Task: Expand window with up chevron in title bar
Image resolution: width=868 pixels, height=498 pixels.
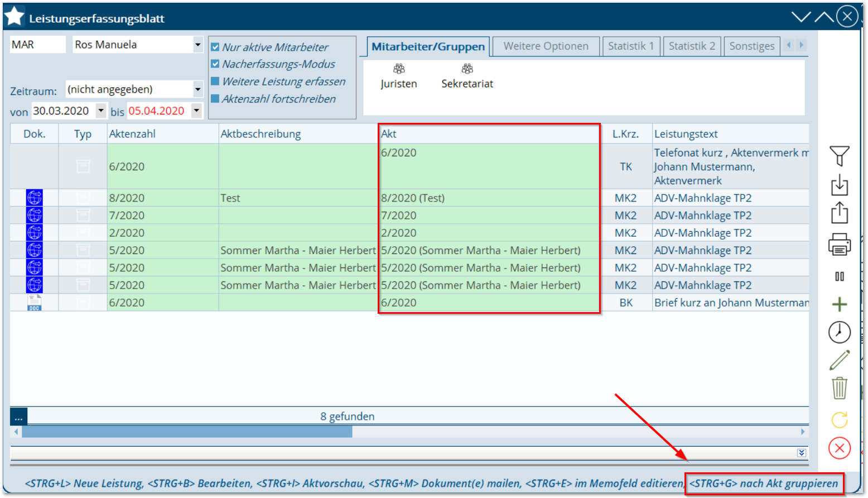Action: pyautogui.click(x=824, y=17)
